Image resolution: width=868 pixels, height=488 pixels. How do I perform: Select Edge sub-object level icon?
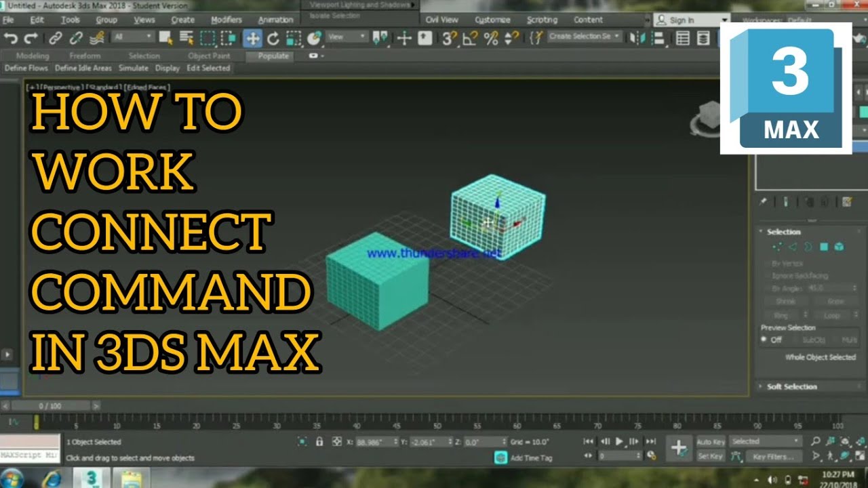tap(793, 247)
